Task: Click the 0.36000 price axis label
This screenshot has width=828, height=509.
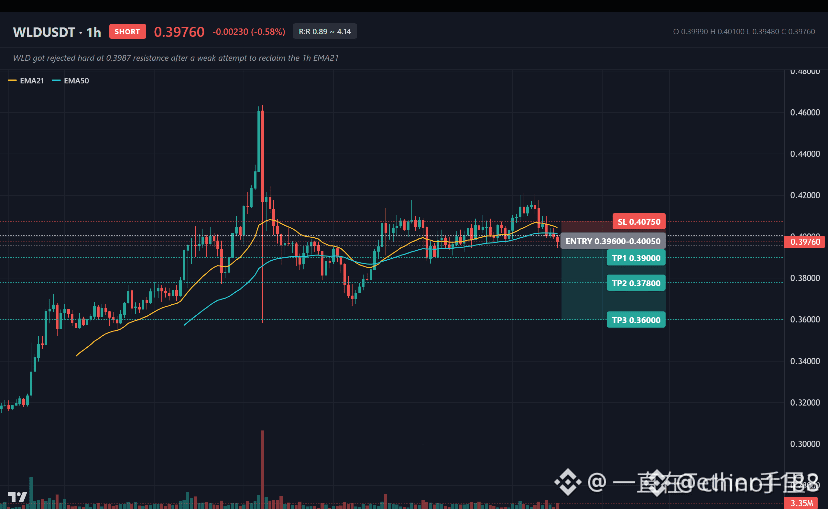Action: [805, 319]
